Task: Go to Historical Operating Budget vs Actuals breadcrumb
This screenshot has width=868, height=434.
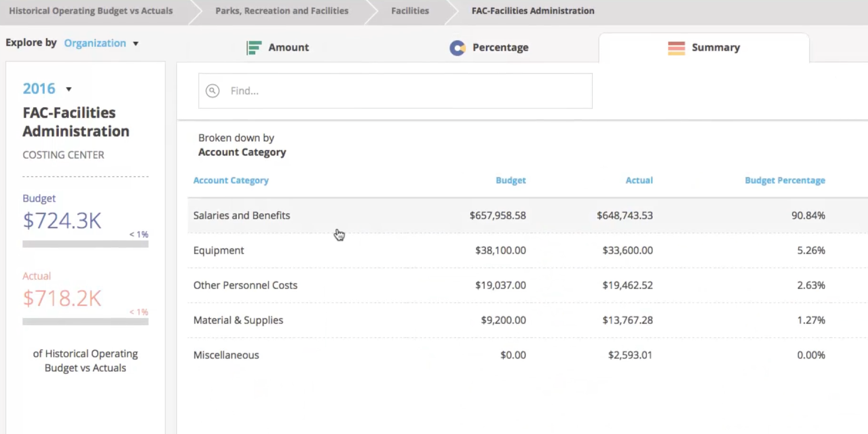Action: coord(91,11)
